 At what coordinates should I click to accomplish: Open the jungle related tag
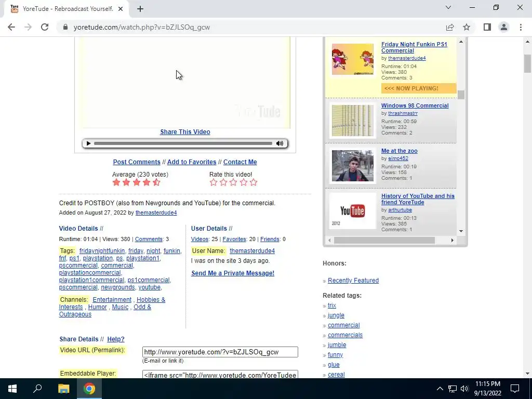pyautogui.click(x=336, y=315)
